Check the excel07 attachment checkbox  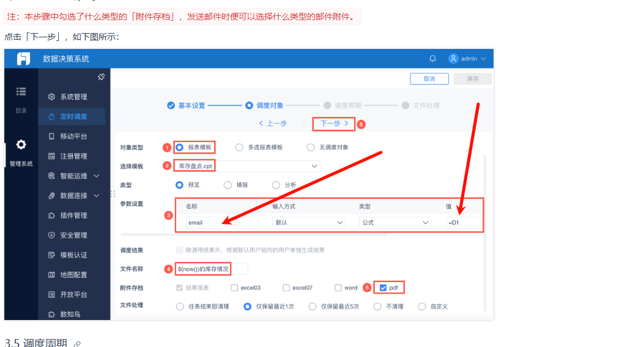point(286,288)
